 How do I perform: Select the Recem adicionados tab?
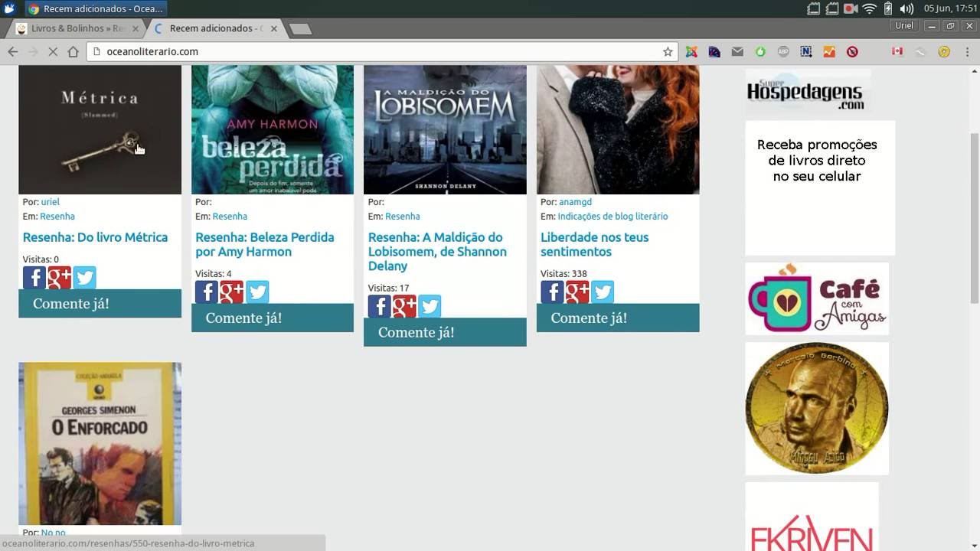click(214, 28)
